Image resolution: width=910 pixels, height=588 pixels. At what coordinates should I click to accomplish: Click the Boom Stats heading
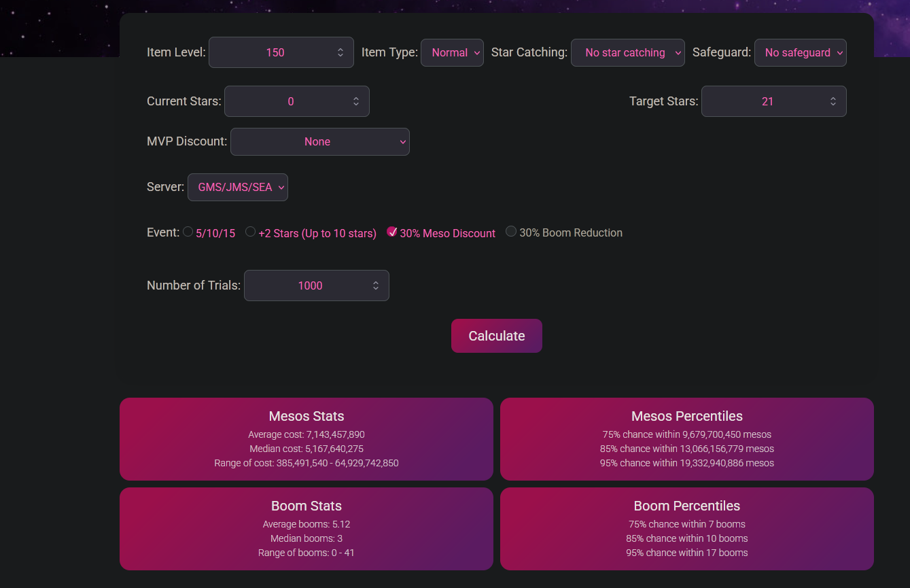coord(307,506)
